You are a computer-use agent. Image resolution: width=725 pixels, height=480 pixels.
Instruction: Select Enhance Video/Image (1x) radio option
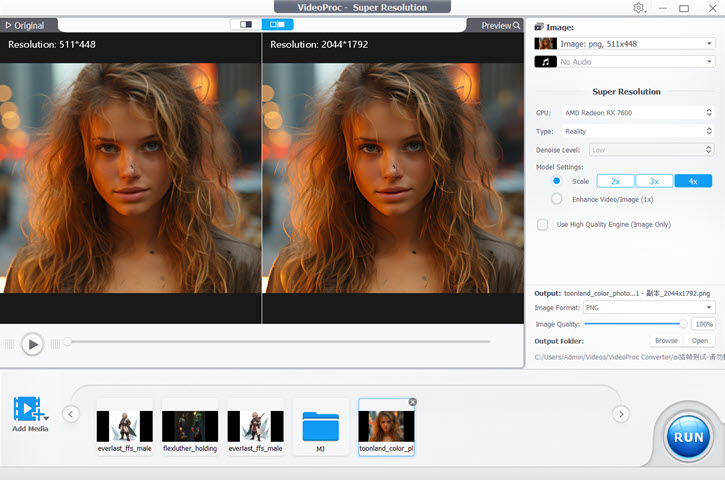pyautogui.click(x=557, y=199)
